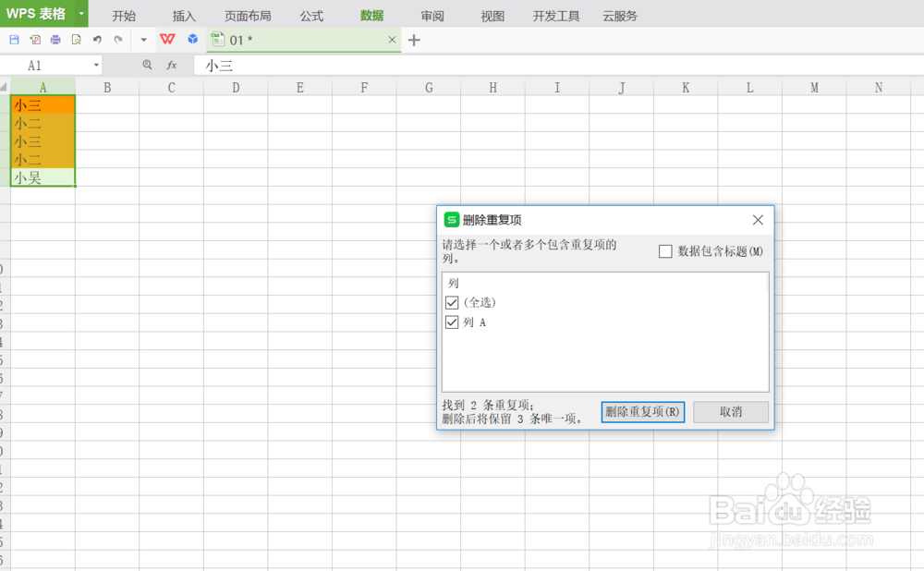Open the 开始 ribbon tab
924x571 pixels.
(124, 16)
